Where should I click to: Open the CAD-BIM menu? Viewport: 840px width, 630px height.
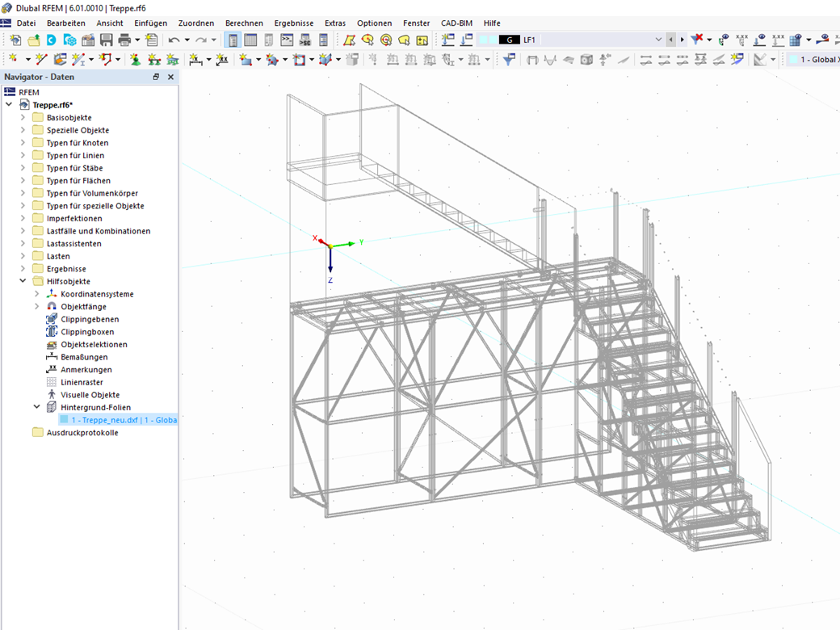[456, 23]
